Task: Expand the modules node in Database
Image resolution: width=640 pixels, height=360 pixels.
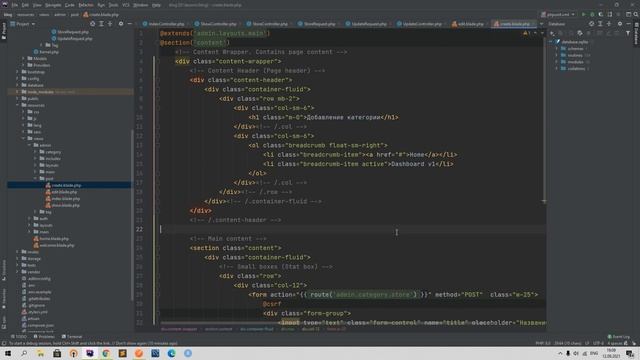Action: (x=556, y=62)
